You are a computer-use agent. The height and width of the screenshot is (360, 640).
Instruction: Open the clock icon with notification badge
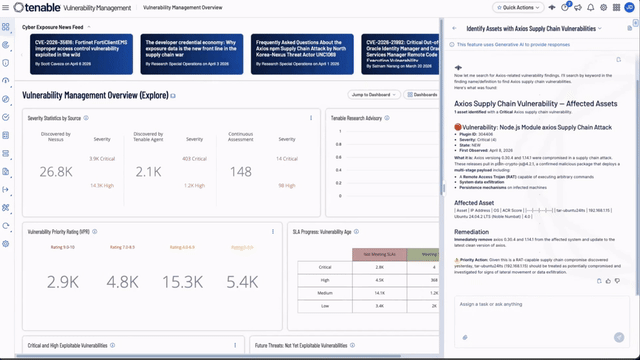(x=565, y=7)
